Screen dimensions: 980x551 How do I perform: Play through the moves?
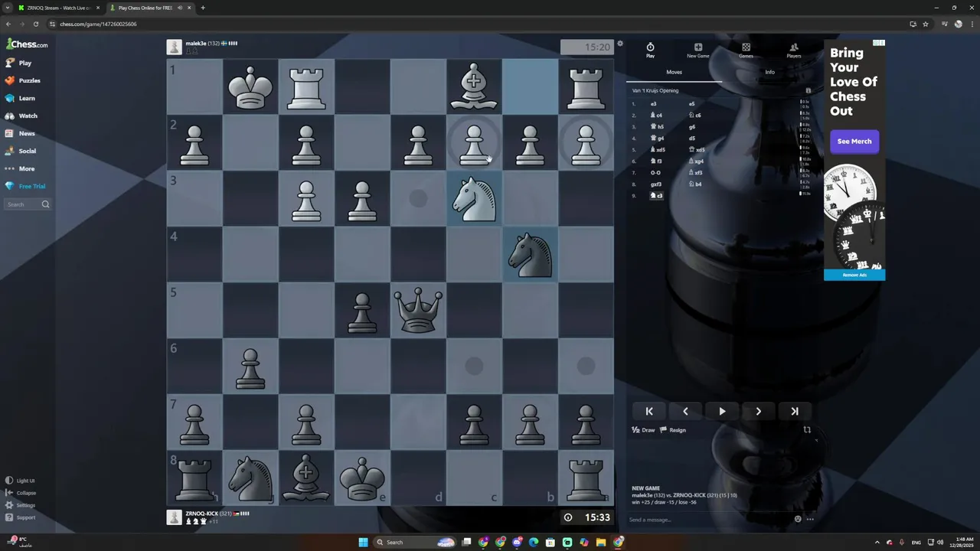pyautogui.click(x=722, y=411)
